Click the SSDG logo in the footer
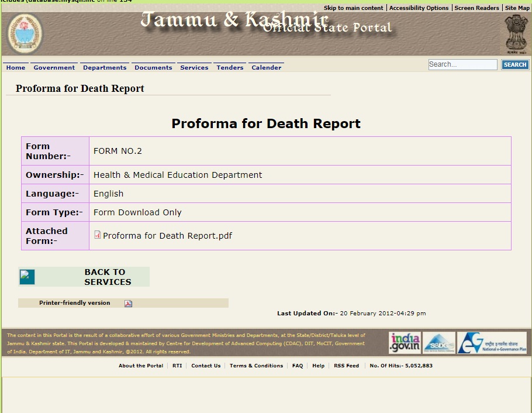Screen dimensions: 532x413 [439, 343]
